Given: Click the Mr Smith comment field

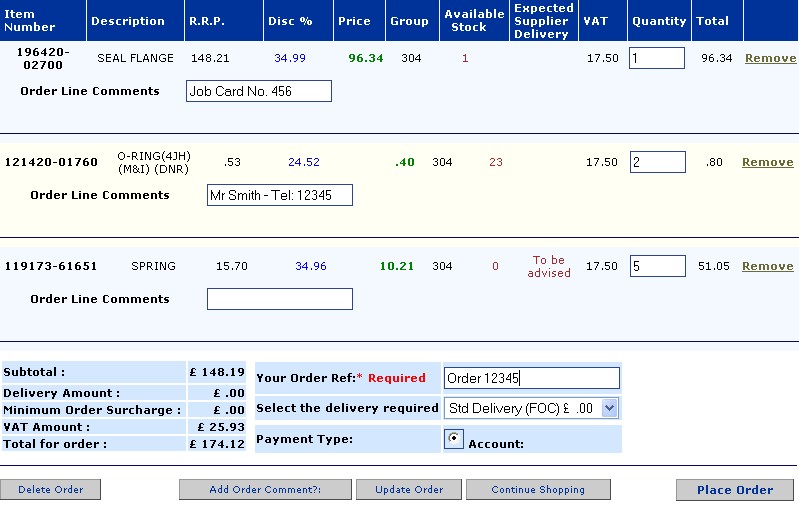Looking at the screenshot, I should click(279, 195).
